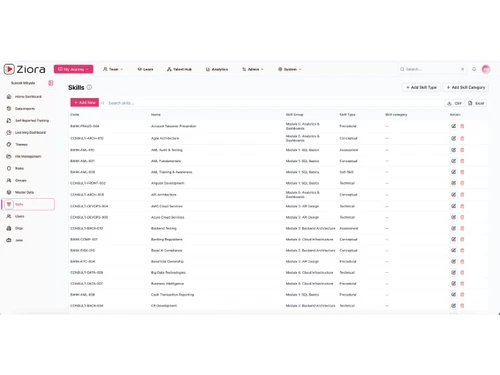500x375 pixels.
Task: Click the Add Skill Type button
Action: (x=421, y=87)
